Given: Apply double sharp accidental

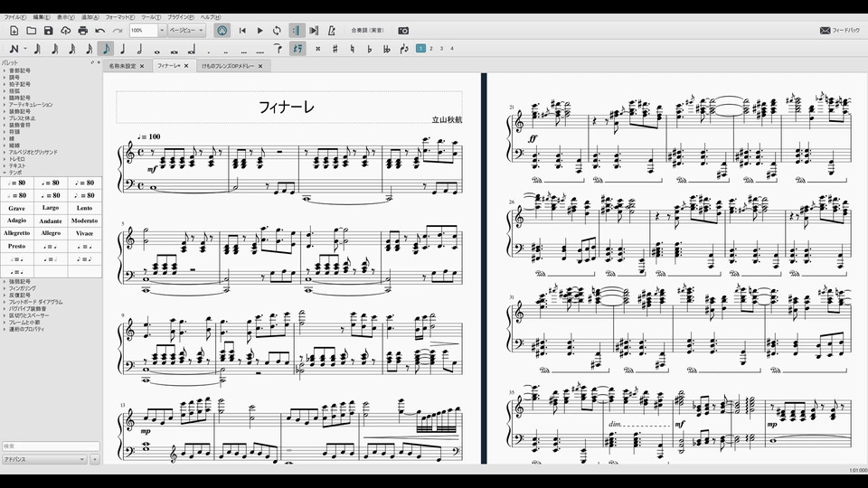Looking at the screenshot, I should coord(317,49).
